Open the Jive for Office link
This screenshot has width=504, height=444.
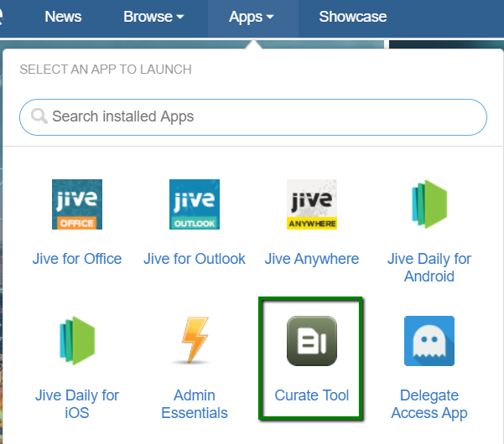click(x=77, y=259)
